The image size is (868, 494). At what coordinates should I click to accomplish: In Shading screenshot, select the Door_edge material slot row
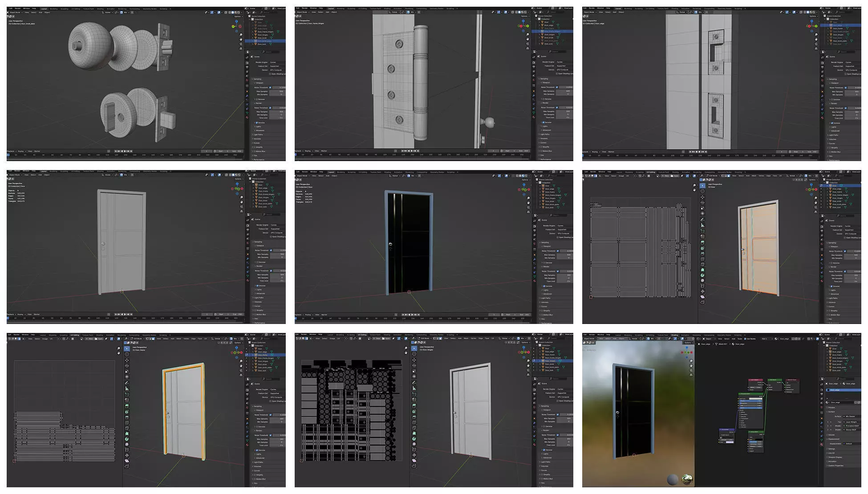[843, 390]
